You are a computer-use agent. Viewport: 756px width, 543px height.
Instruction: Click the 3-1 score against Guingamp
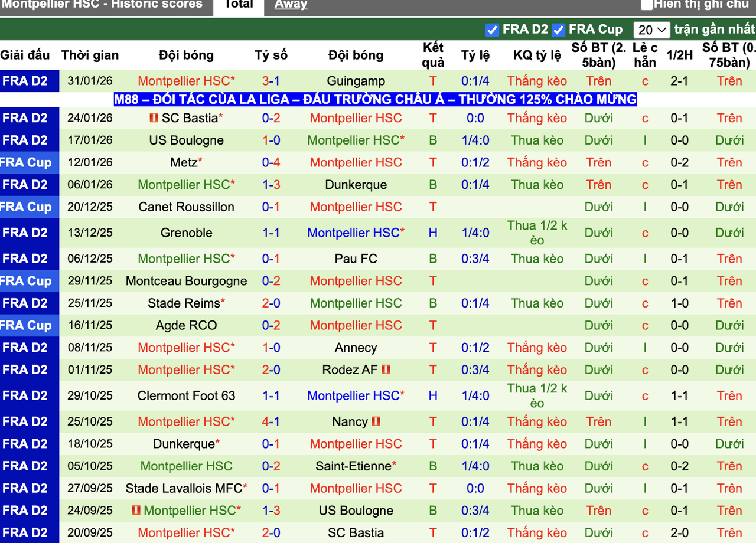pos(271,81)
